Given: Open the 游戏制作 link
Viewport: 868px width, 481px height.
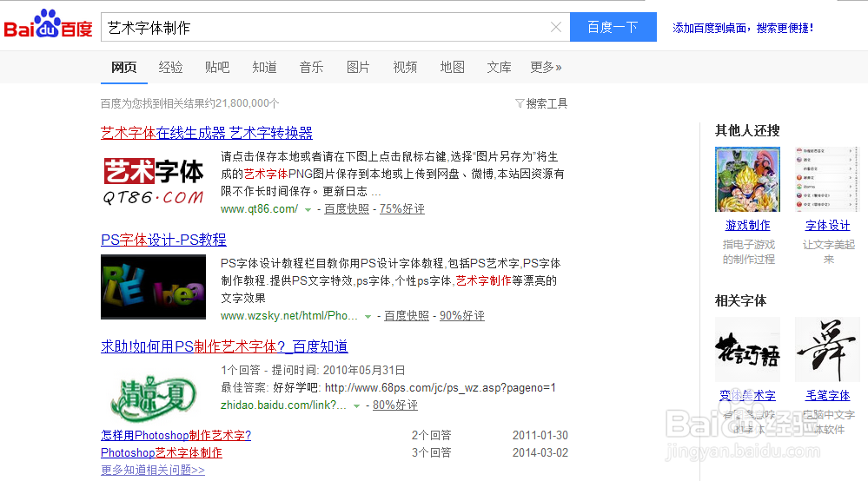Looking at the screenshot, I should click(x=748, y=226).
